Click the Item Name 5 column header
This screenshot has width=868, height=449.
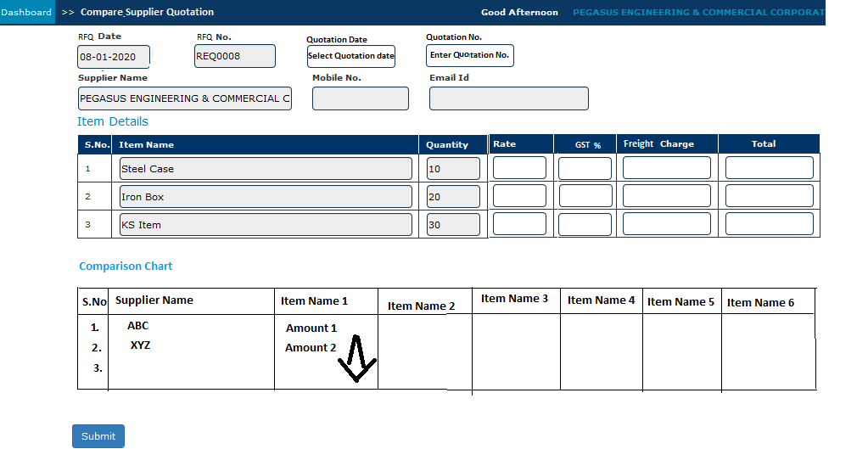click(x=680, y=302)
